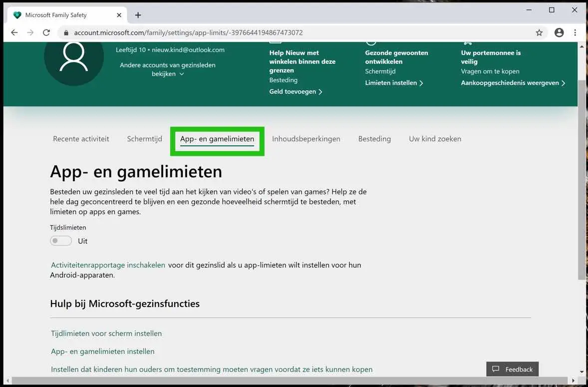Image resolution: width=588 pixels, height=387 pixels.
Task: Click the Help Nieuw met winkelen heading
Action: pos(302,61)
